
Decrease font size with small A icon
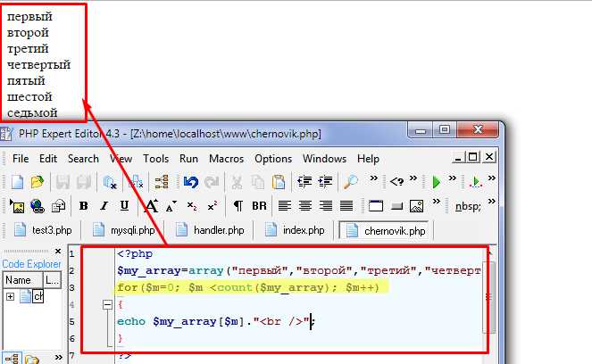(x=171, y=206)
